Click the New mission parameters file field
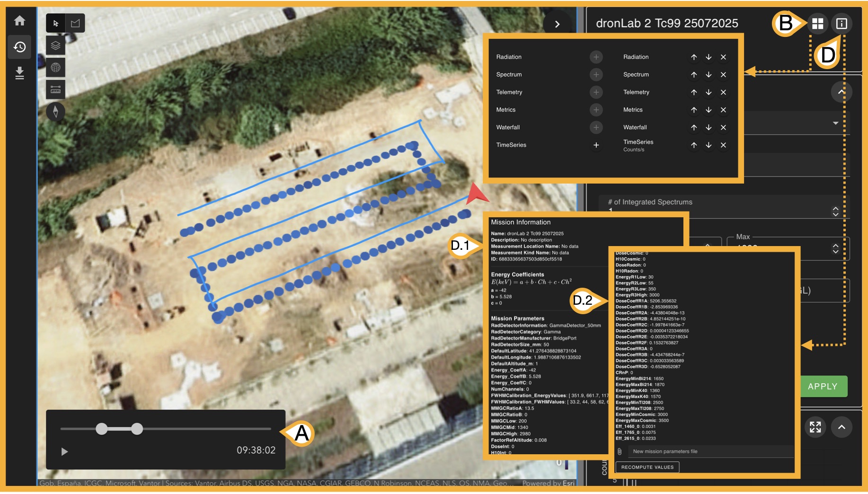The height and width of the screenshot is (494, 868). [710, 451]
